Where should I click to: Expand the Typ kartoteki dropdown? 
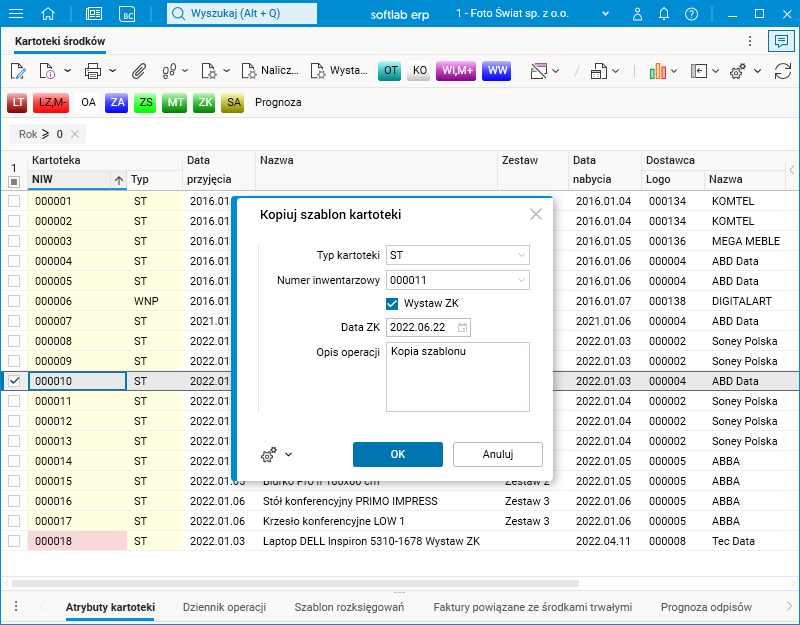tap(521, 255)
